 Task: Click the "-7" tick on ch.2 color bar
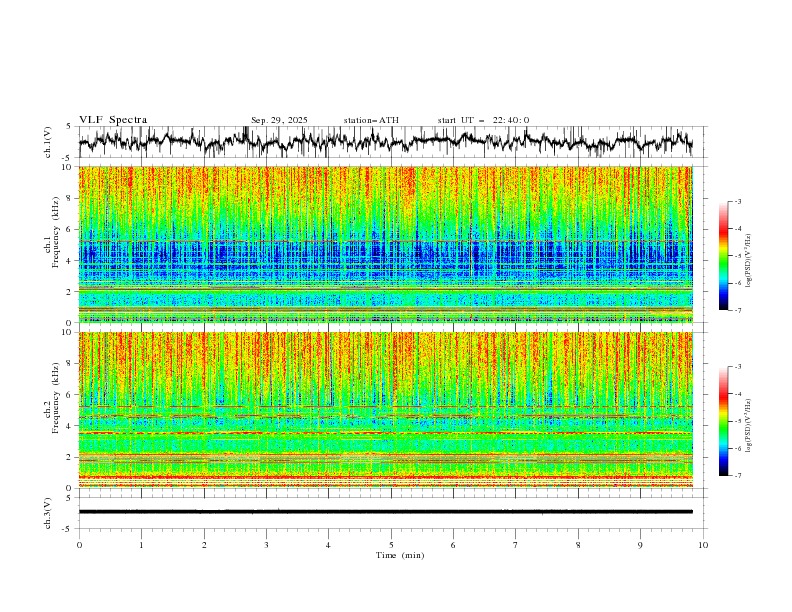click(738, 476)
